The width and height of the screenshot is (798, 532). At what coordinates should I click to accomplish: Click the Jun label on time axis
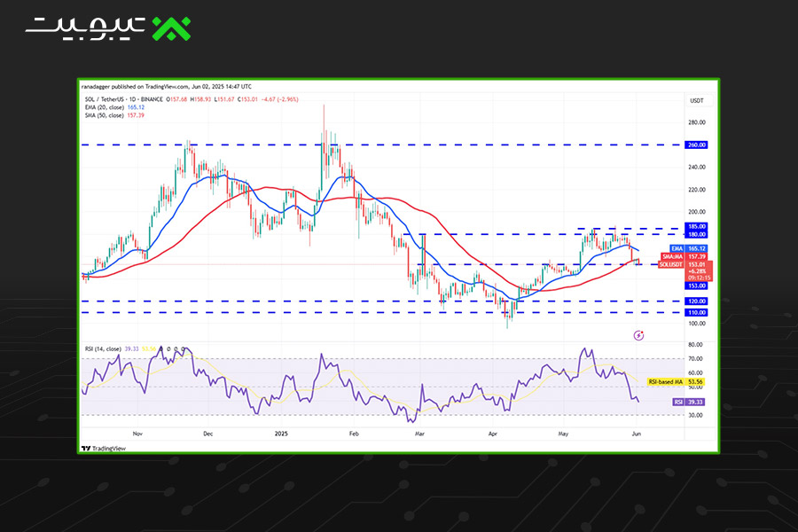(636, 434)
